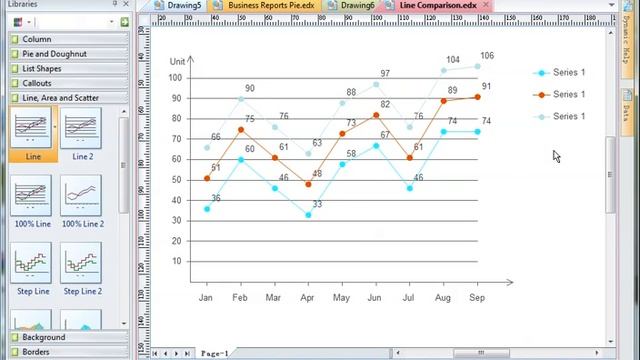The width and height of the screenshot is (640, 360).
Task: Click the Sep axis label
Action: click(477, 298)
